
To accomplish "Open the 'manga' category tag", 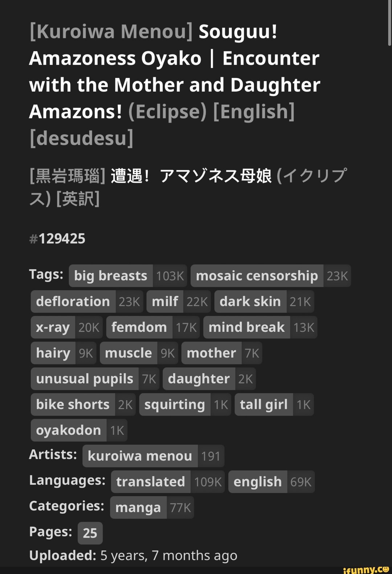I will [x=138, y=508].
